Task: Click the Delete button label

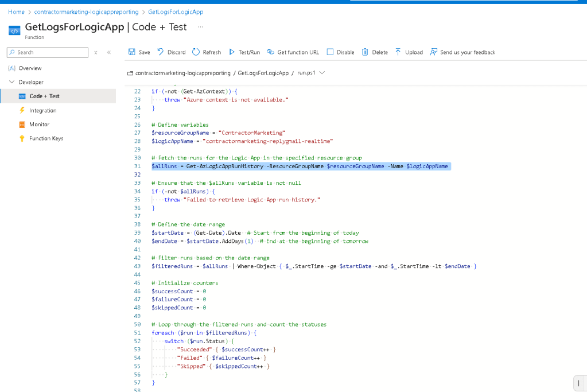Action: (380, 52)
